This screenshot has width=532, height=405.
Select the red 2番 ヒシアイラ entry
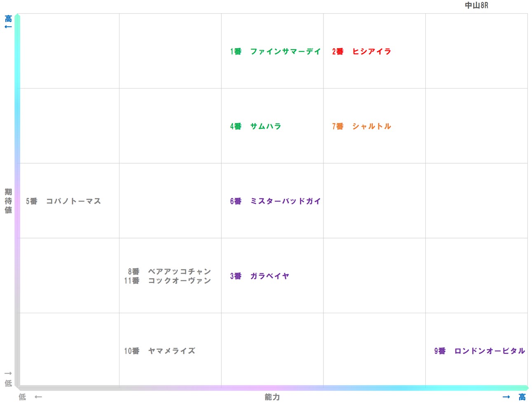[361, 52]
